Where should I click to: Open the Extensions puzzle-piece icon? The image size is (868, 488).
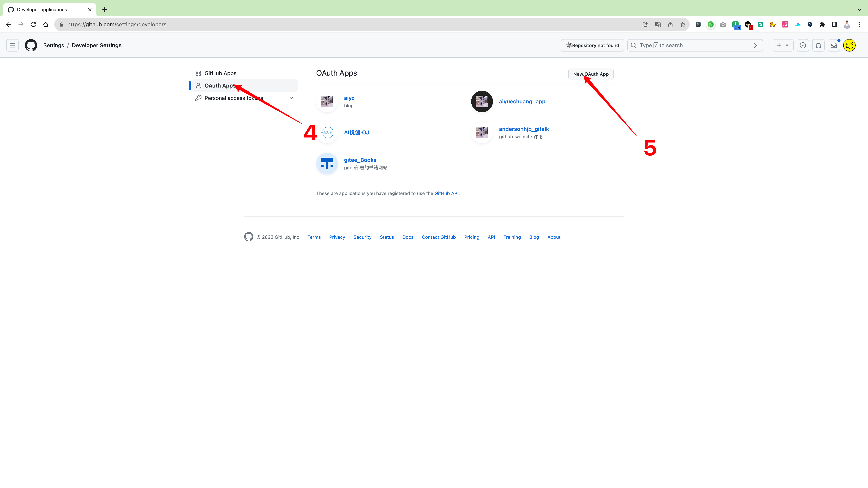point(822,24)
